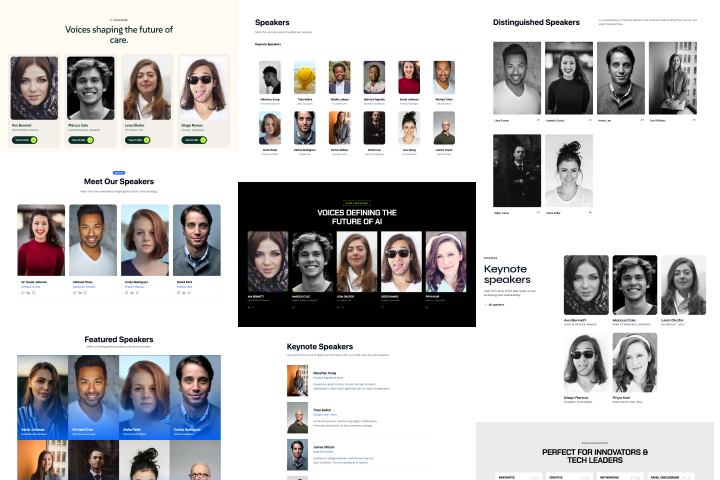
Task: Click 'Voices defining the future of AI' heading
Action: point(357,217)
